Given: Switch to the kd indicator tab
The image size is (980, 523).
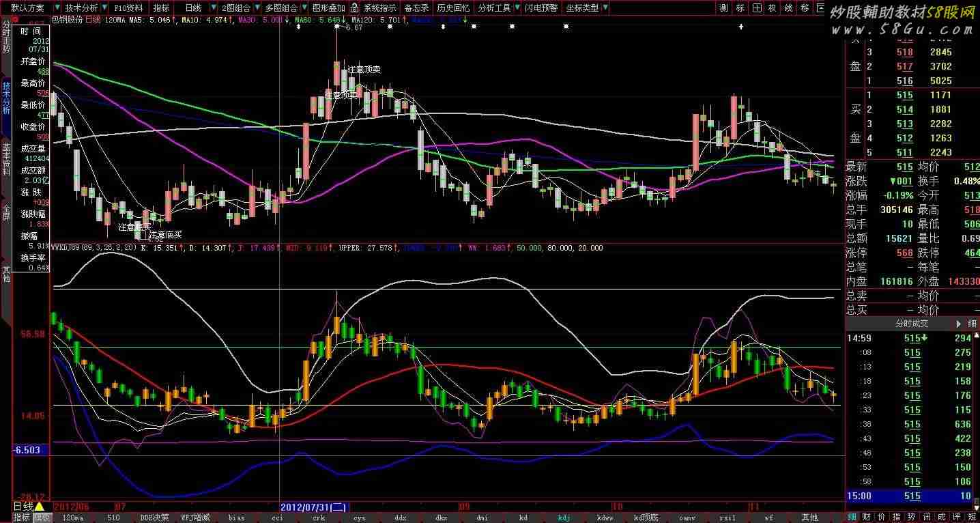Looking at the screenshot, I should pos(523,518).
